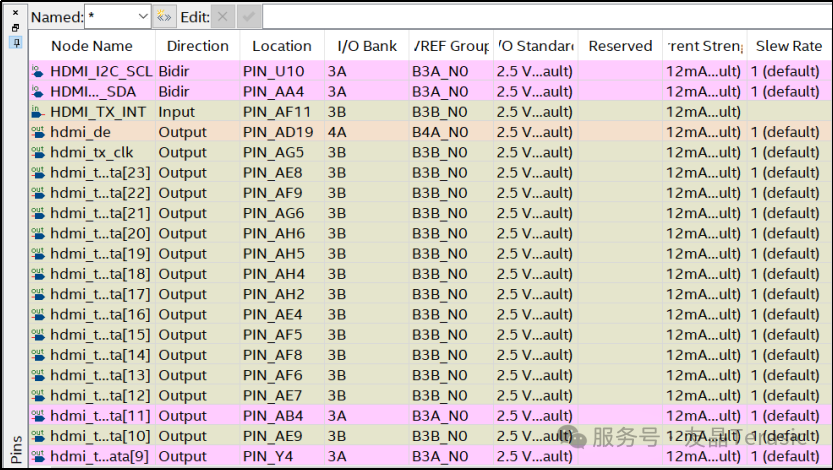Select the HDMI_TX_INT node name

coord(98,112)
